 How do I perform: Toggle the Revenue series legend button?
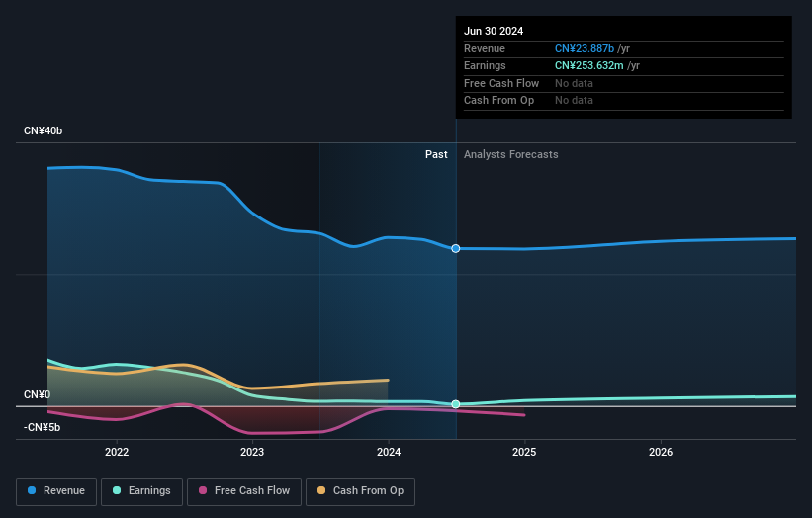(x=56, y=491)
